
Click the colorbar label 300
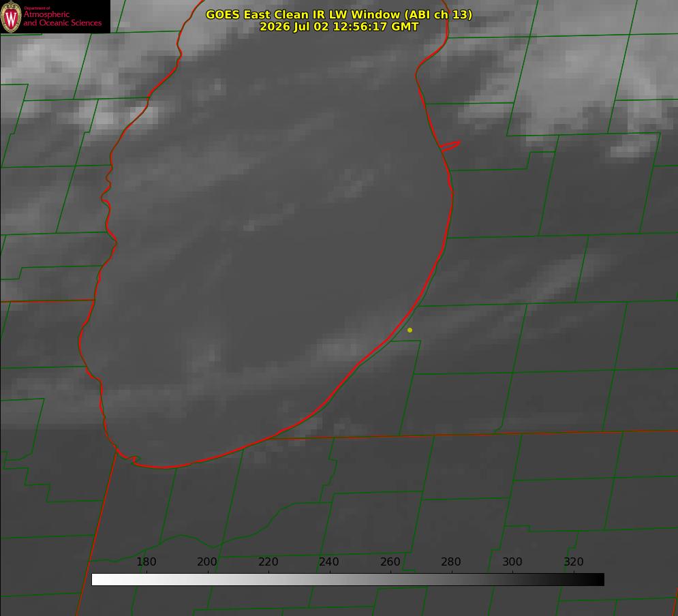point(512,561)
